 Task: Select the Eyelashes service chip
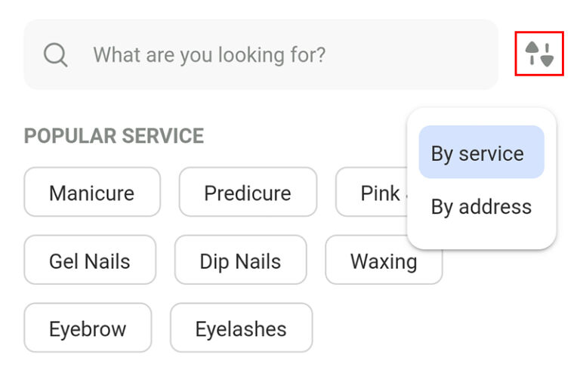coord(241,328)
